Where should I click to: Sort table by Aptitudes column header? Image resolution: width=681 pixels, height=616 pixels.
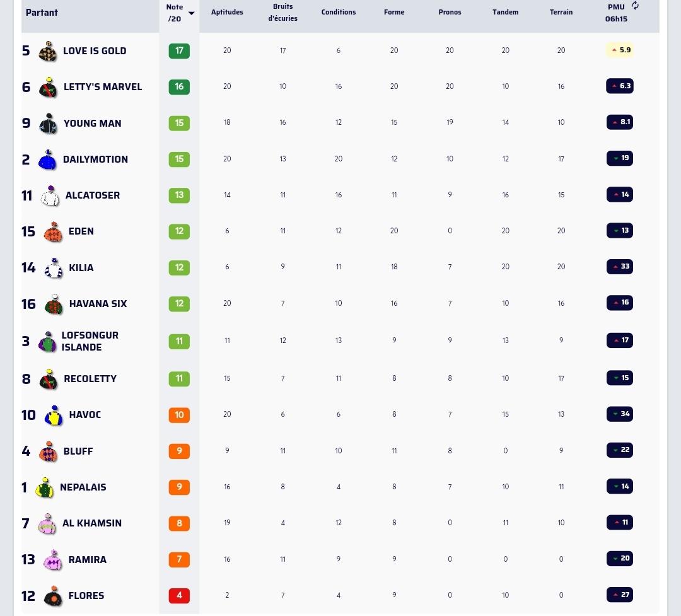(x=227, y=12)
